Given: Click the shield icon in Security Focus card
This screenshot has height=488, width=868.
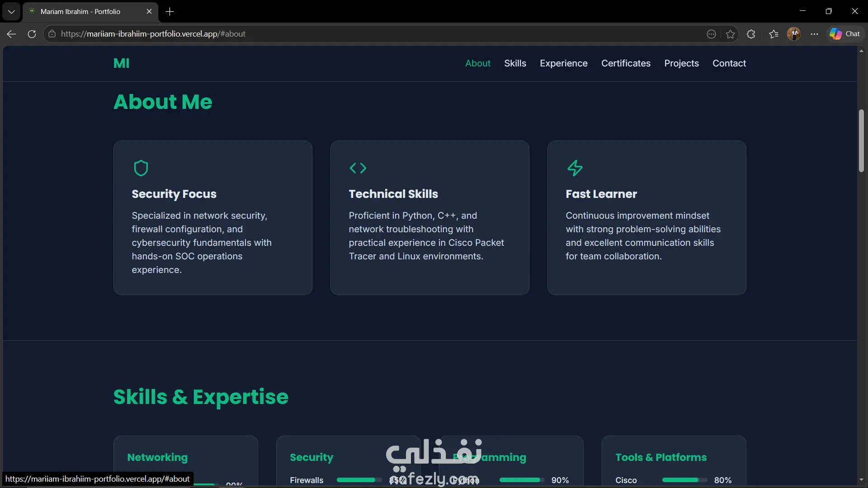Looking at the screenshot, I should [141, 168].
